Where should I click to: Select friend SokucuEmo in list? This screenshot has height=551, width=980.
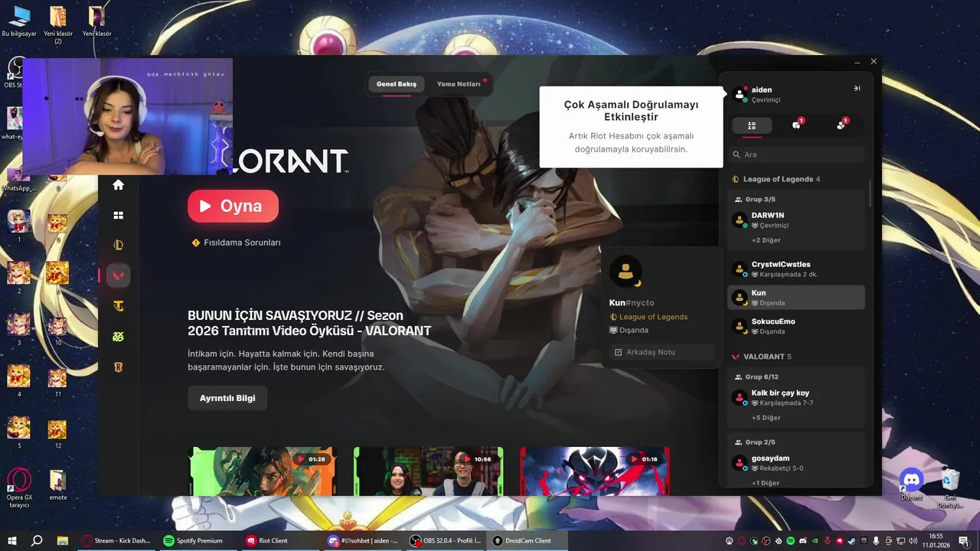pyautogui.click(x=796, y=326)
